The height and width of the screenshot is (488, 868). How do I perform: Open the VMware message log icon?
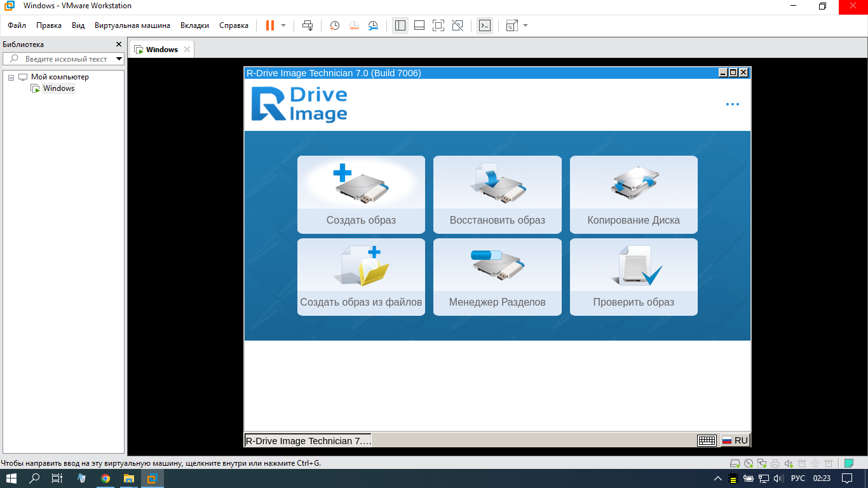(x=849, y=463)
